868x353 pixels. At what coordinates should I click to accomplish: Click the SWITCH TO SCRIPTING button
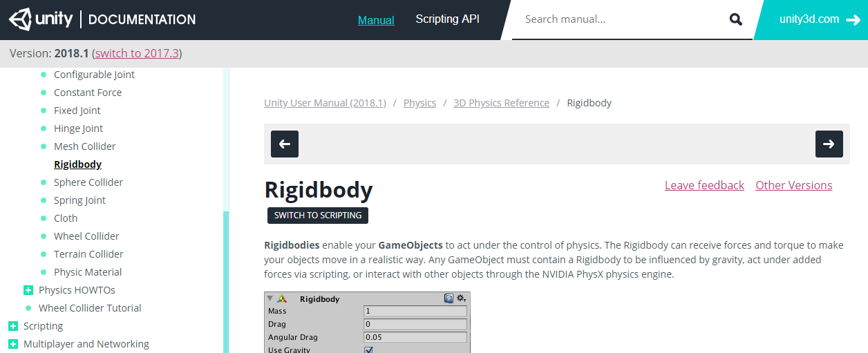coord(318,216)
